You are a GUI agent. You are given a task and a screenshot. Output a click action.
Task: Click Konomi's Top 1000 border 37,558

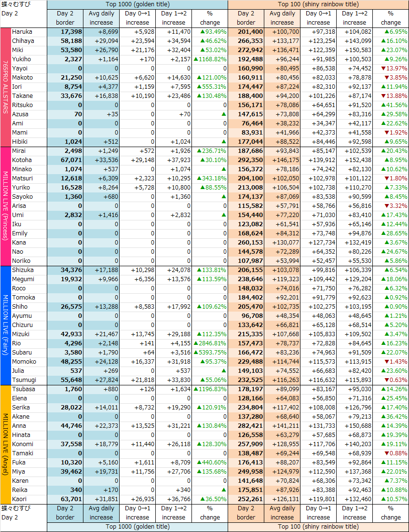65,444
